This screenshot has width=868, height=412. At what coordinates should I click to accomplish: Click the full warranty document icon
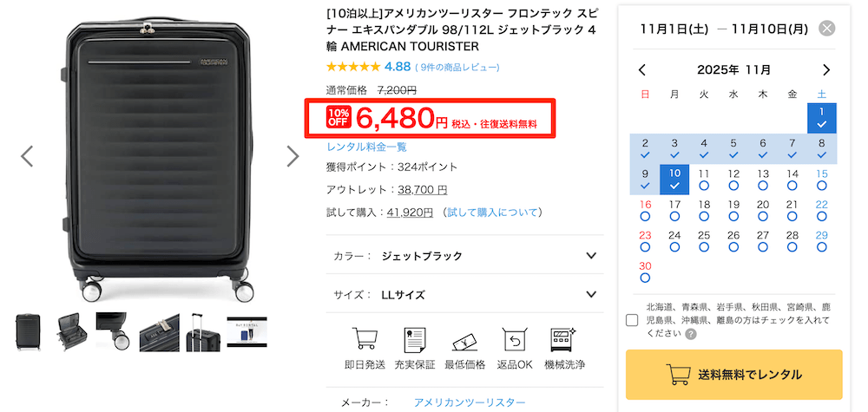click(x=414, y=339)
